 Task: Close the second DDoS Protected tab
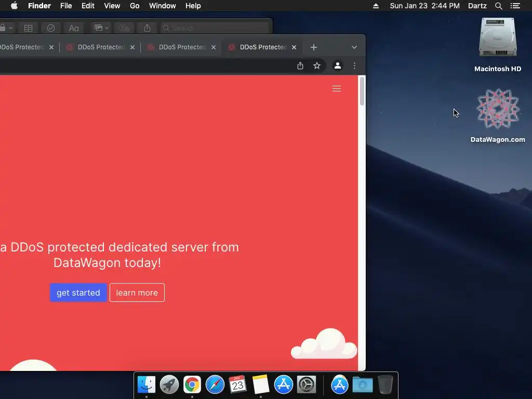(132, 47)
